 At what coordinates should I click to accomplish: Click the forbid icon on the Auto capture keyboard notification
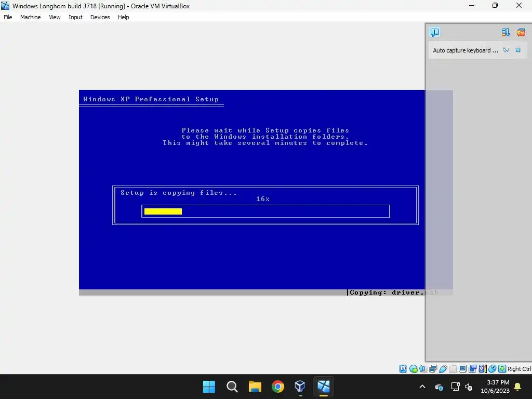click(x=506, y=50)
